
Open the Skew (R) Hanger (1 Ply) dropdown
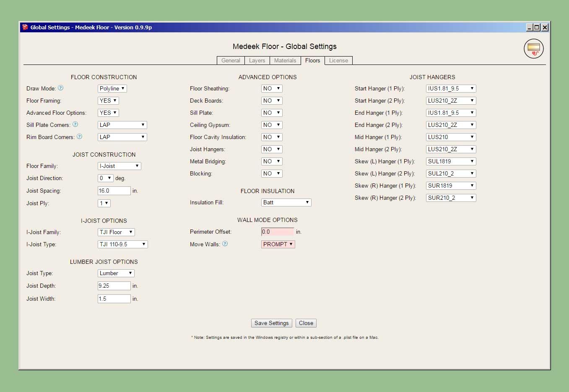[x=451, y=186]
